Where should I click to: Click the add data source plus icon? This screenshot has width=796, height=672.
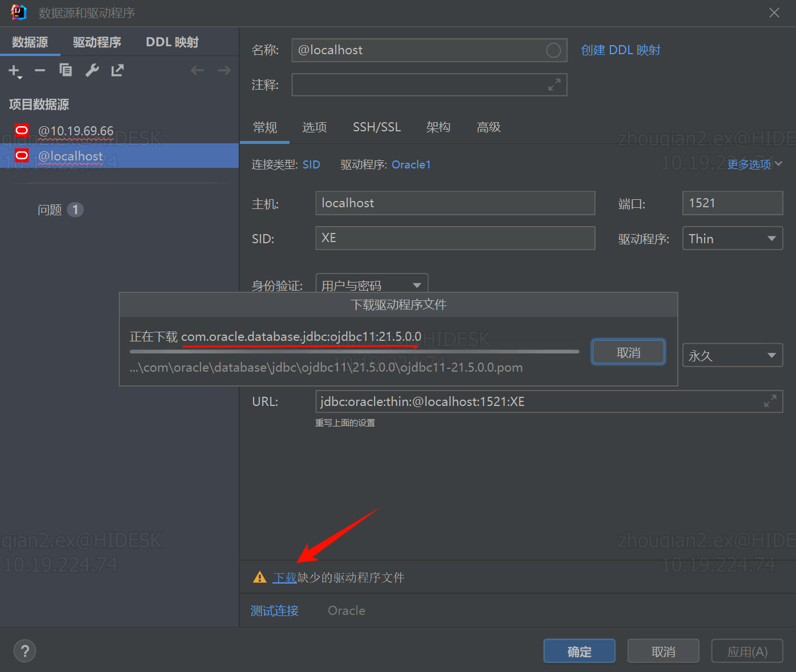point(15,71)
